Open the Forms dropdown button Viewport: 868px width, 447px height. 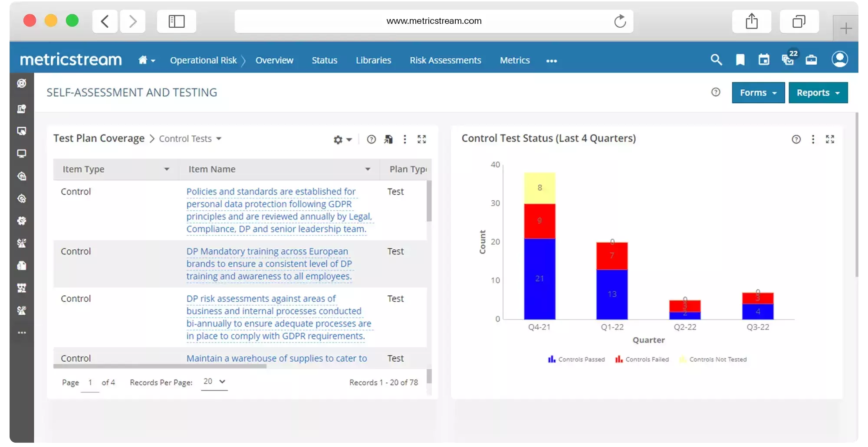[758, 93]
